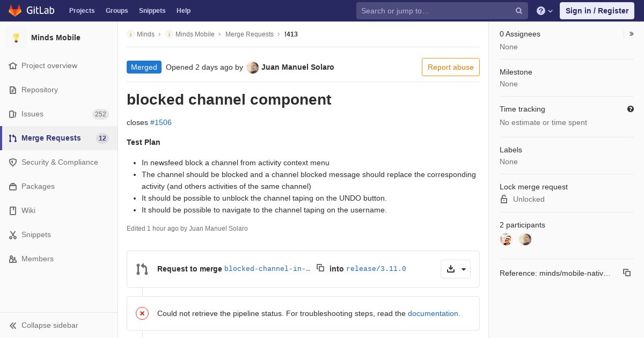Image resolution: width=644 pixels, height=338 pixels.
Task: Select Merge Requests in sidebar
Action: pos(59,138)
